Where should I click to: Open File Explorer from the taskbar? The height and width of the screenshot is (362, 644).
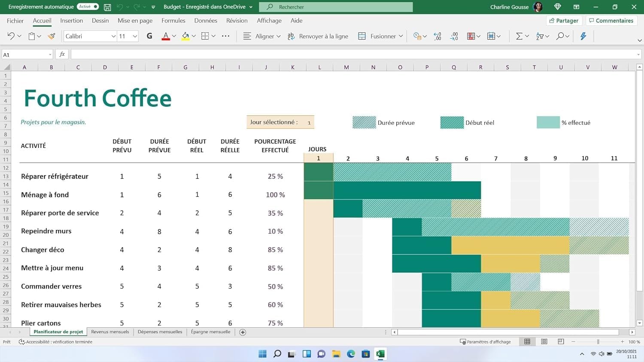pos(336,354)
